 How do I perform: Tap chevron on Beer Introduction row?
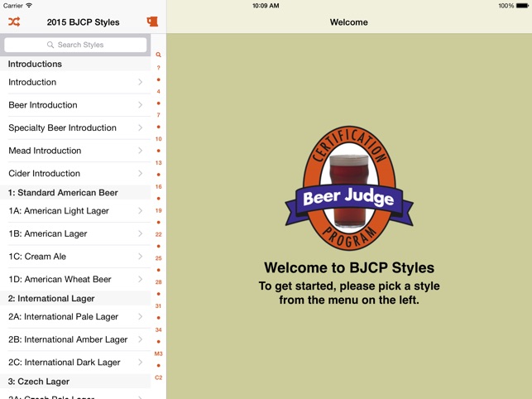coord(140,105)
